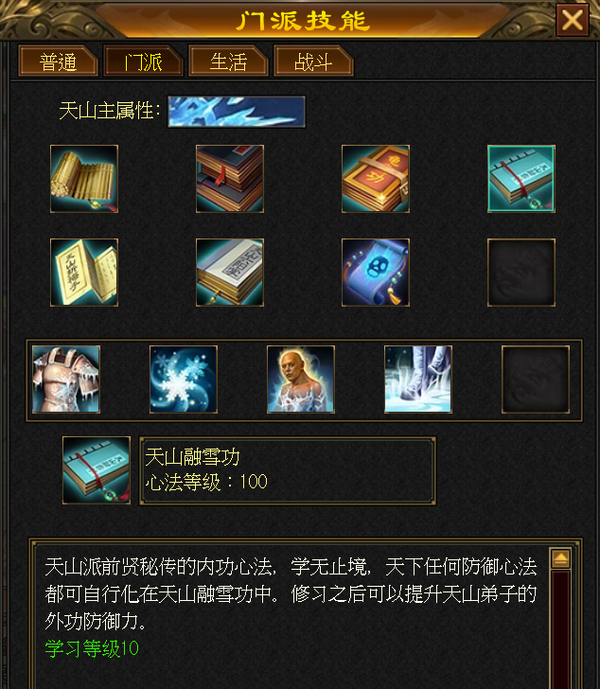The width and height of the screenshot is (600, 689).
Task: Click the empty slot in second skill row
Action: click(x=521, y=272)
